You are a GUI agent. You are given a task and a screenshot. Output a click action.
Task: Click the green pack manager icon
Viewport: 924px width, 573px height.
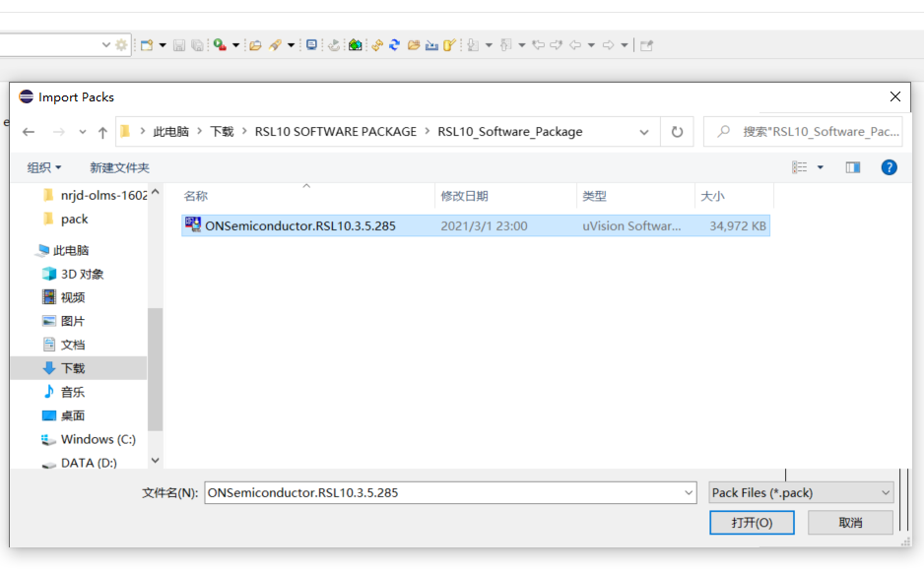tap(355, 45)
